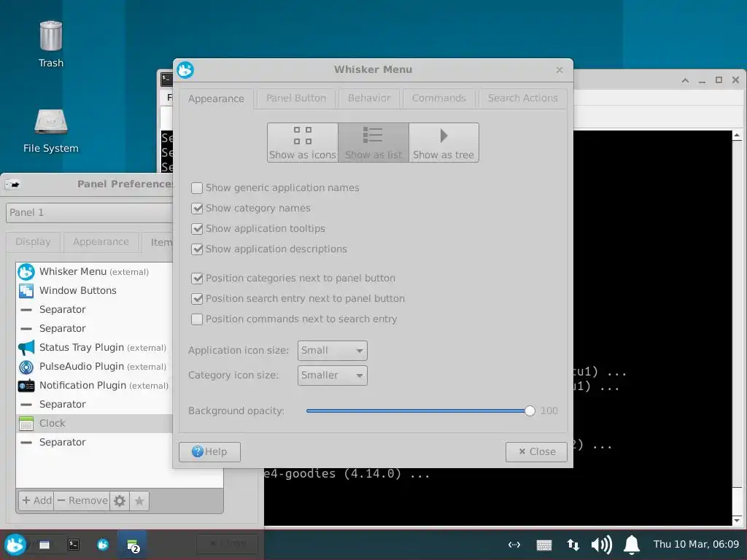Select the Clock row in items list
Viewport: 747px width, 560px height.
tap(96, 424)
